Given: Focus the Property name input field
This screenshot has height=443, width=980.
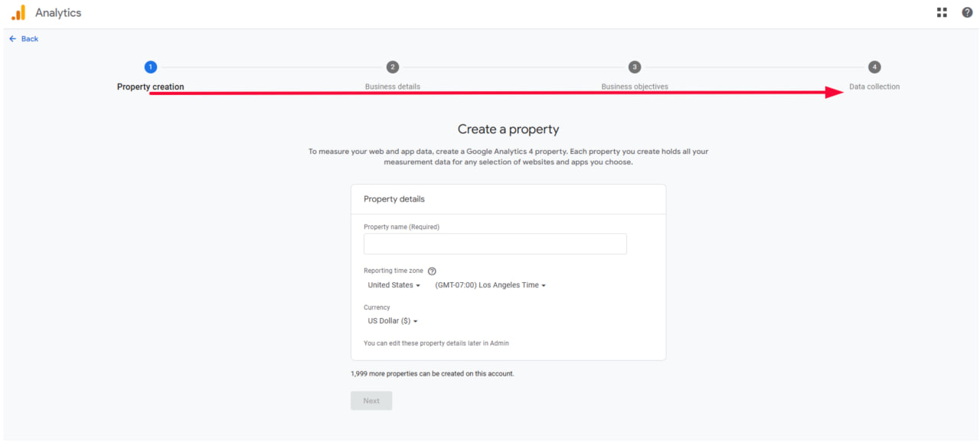Looking at the screenshot, I should click(x=495, y=244).
